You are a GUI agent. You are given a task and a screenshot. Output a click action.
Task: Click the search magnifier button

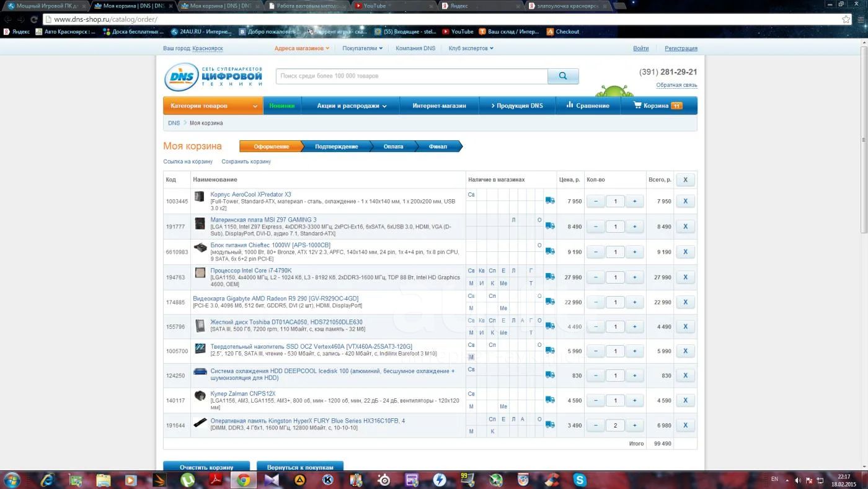click(x=563, y=76)
